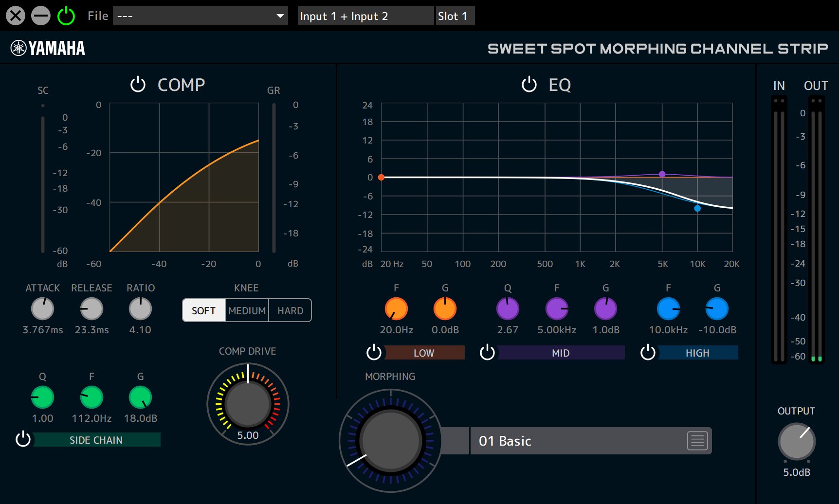Click the 1.00 side chain Q value

[43, 418]
